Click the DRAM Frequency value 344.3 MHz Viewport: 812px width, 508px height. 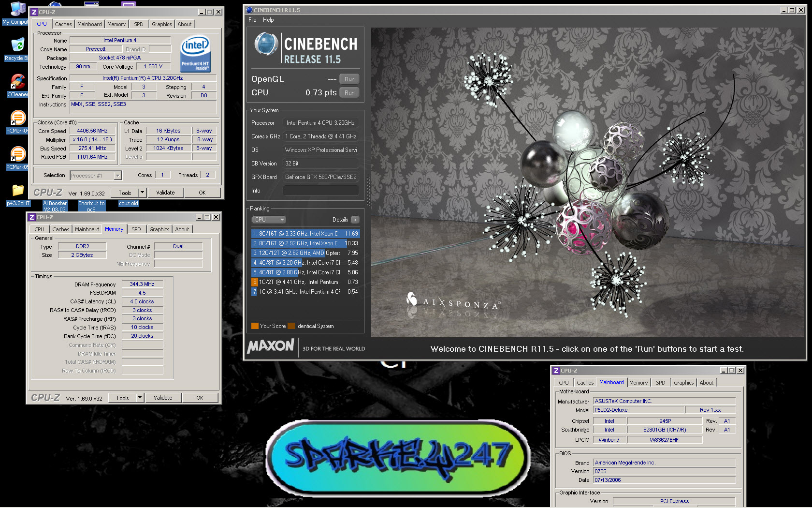point(142,284)
